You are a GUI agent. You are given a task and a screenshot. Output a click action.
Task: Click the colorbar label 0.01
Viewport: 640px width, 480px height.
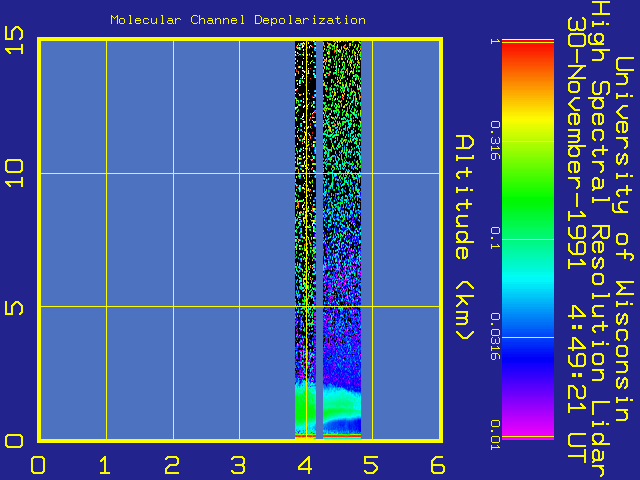495,435
